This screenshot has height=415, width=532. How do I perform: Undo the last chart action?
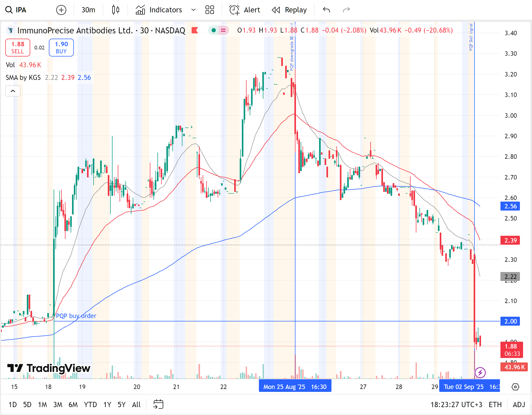point(326,10)
